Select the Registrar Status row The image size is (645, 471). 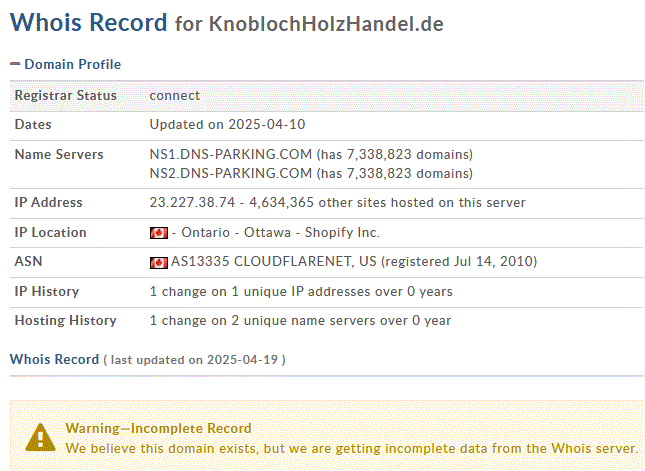(327, 96)
